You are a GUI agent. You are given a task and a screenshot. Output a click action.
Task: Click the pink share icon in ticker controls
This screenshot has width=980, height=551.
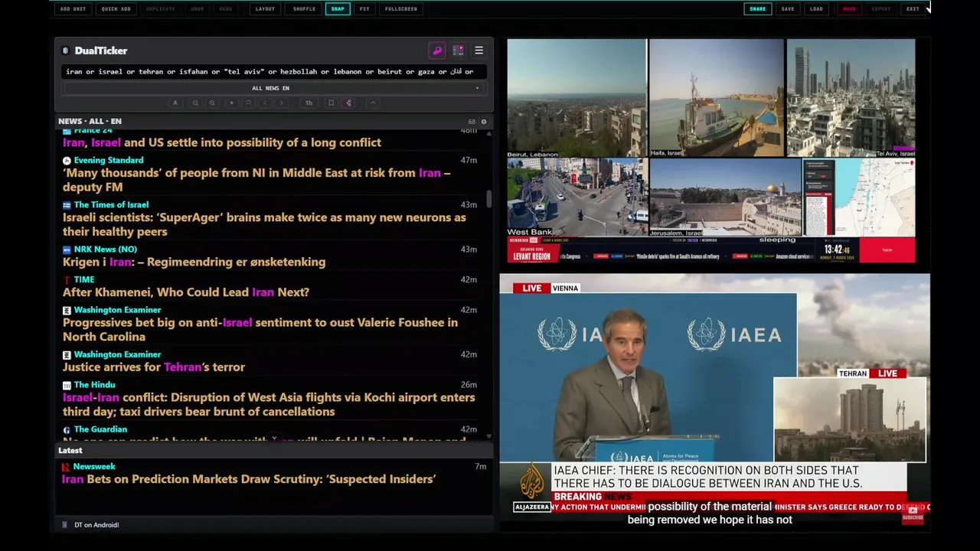(x=348, y=103)
